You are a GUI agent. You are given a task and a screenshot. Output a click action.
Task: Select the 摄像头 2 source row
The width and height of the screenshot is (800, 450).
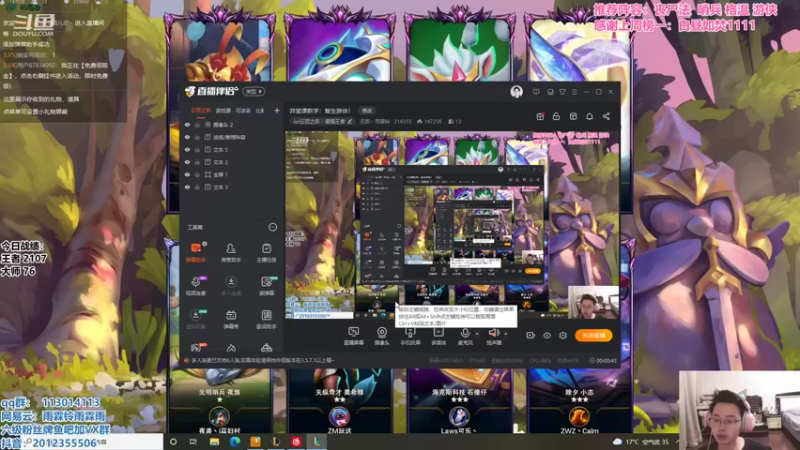(232, 124)
